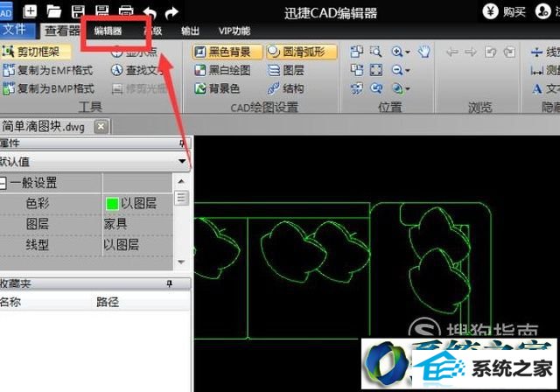Click the AD application logo icon
This screenshot has width=560, height=392.
[x=6, y=11]
